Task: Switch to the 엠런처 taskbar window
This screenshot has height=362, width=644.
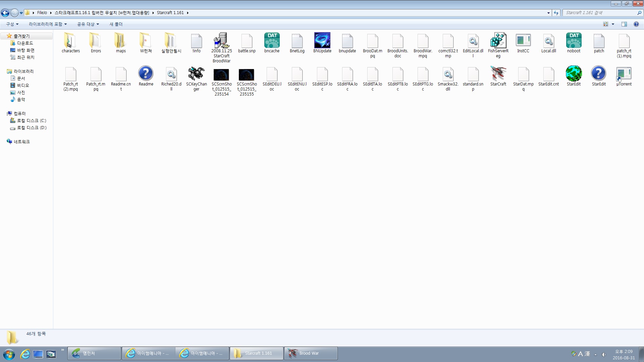Action: [x=94, y=353]
